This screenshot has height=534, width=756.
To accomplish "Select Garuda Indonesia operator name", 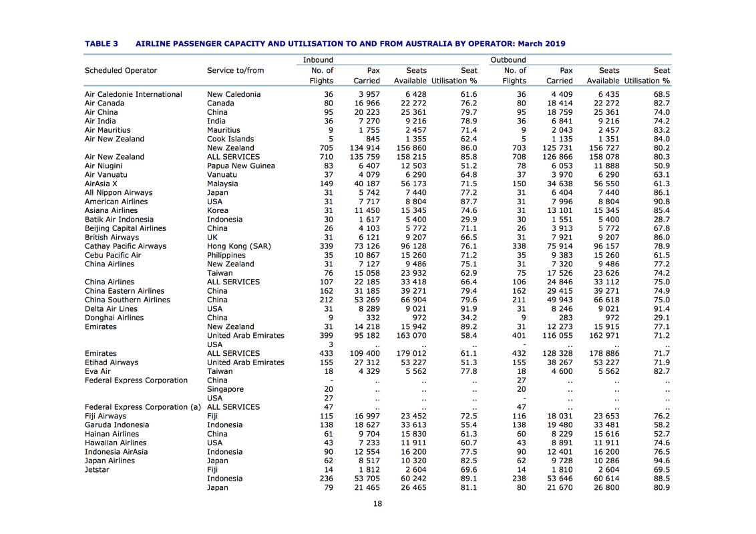I will click(x=117, y=425).
